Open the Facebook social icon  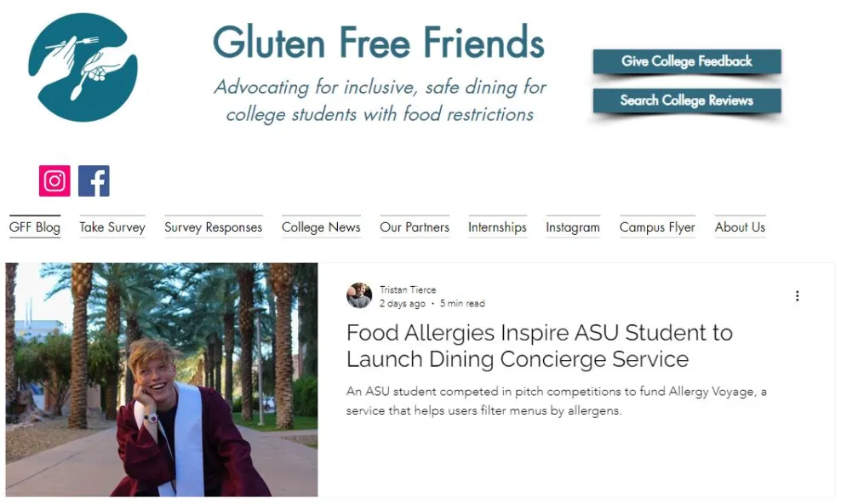click(94, 180)
